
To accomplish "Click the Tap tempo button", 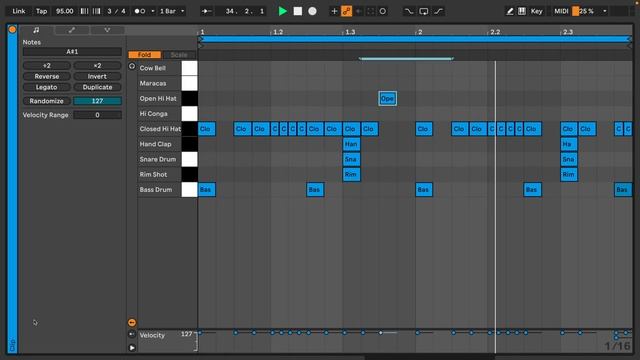I will (41, 11).
